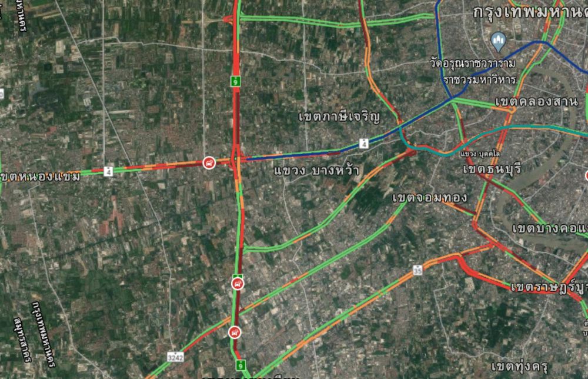Select the Route 9 shield at the map's southern edge
The height and width of the screenshot is (379, 588).
(x=240, y=365)
